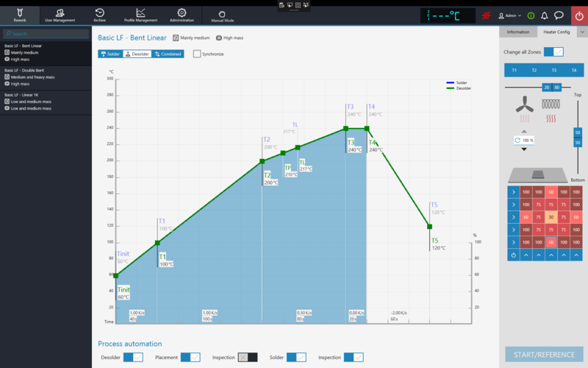Select the Combined profile mode button
Screen dimensions: 588x368
[x=168, y=54]
